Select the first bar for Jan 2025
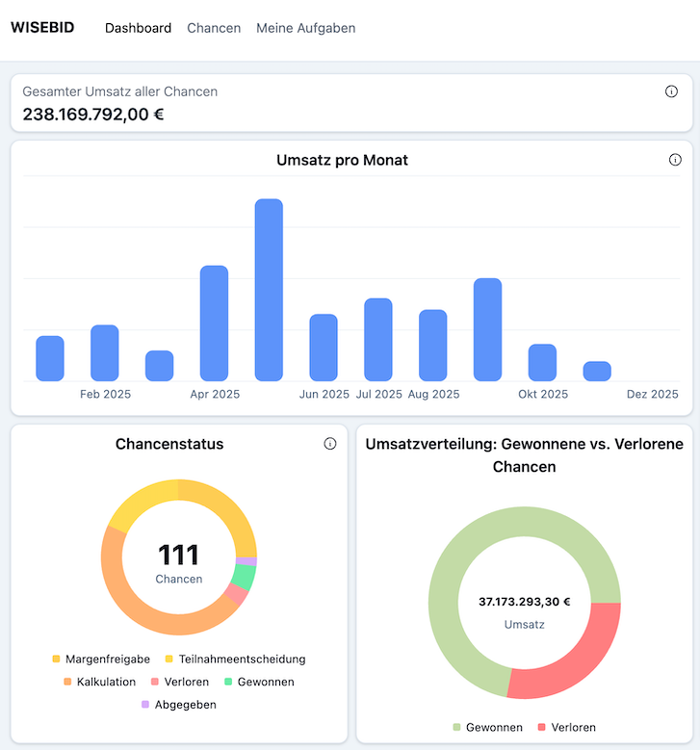Screen dimensions: 700x750 coord(50,359)
